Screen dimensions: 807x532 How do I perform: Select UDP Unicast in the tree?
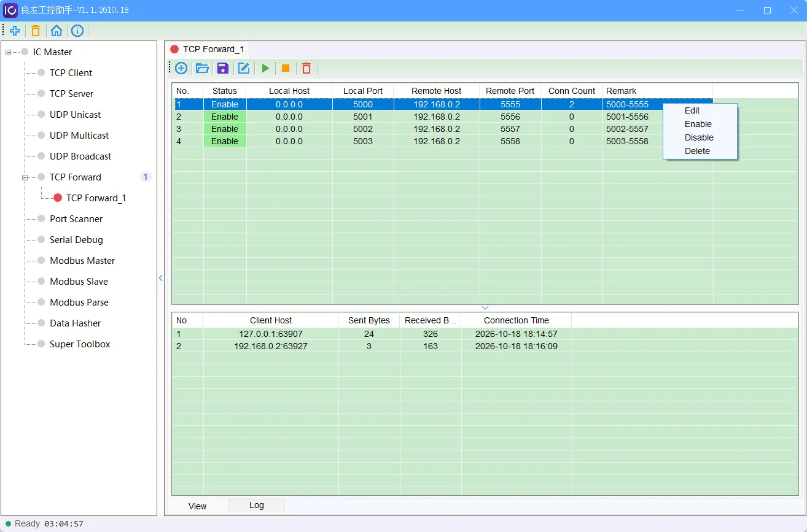coord(75,115)
